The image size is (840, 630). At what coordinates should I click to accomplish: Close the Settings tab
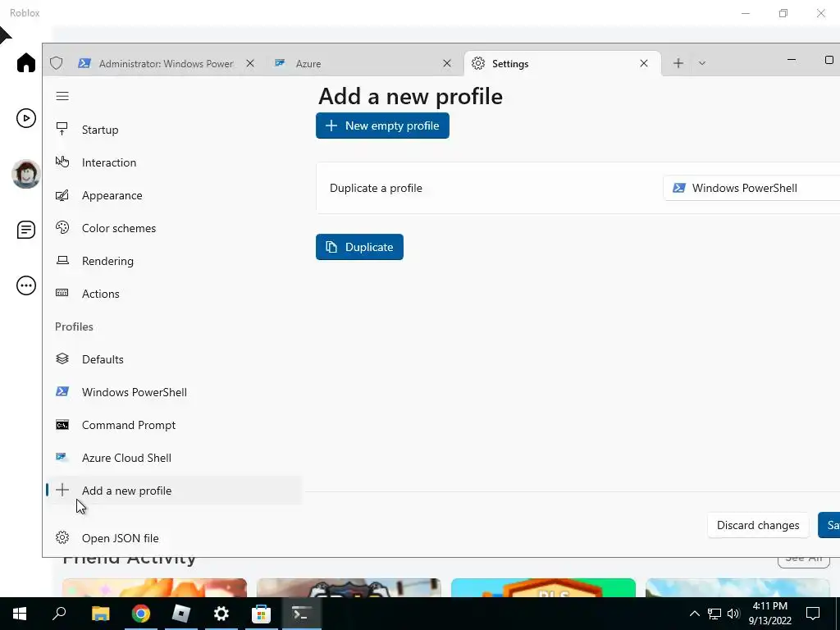point(644,63)
